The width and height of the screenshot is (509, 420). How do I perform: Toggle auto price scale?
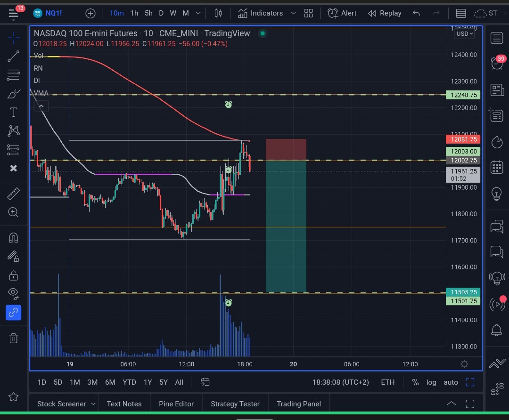(x=451, y=382)
